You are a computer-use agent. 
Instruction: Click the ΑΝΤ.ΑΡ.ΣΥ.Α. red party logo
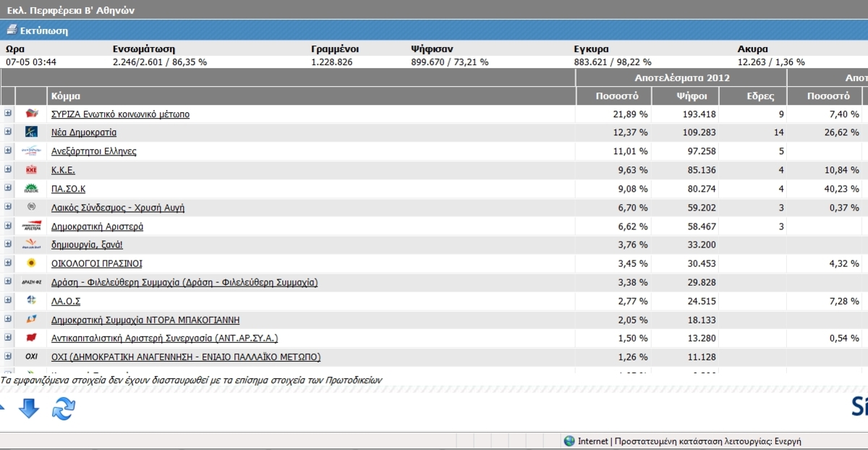point(31,338)
